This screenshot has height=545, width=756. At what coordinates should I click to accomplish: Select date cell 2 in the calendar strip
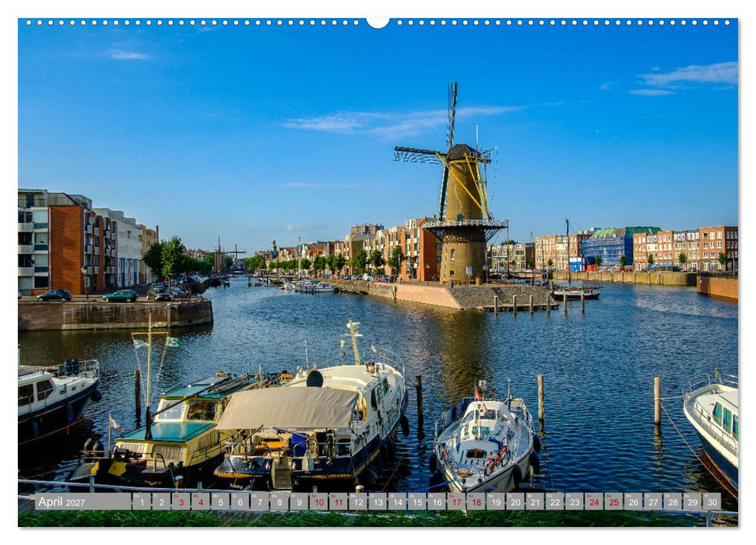click(161, 501)
